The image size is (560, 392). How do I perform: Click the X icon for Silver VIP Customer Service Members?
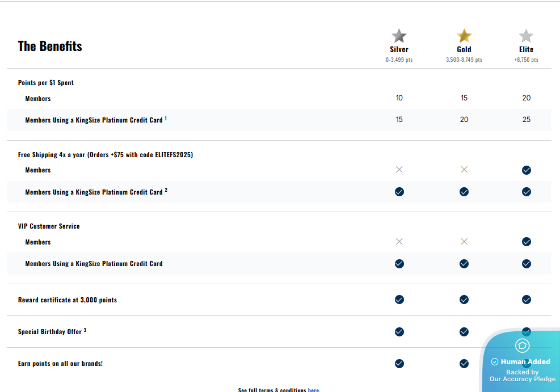coord(399,242)
